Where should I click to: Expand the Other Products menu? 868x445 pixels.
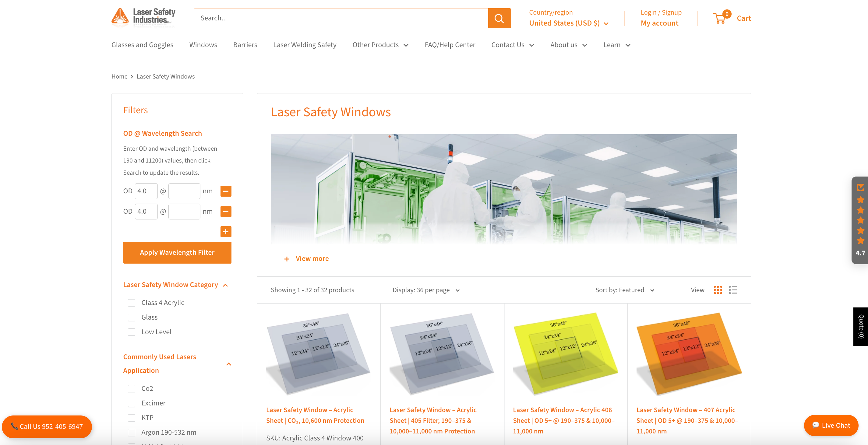tap(380, 45)
